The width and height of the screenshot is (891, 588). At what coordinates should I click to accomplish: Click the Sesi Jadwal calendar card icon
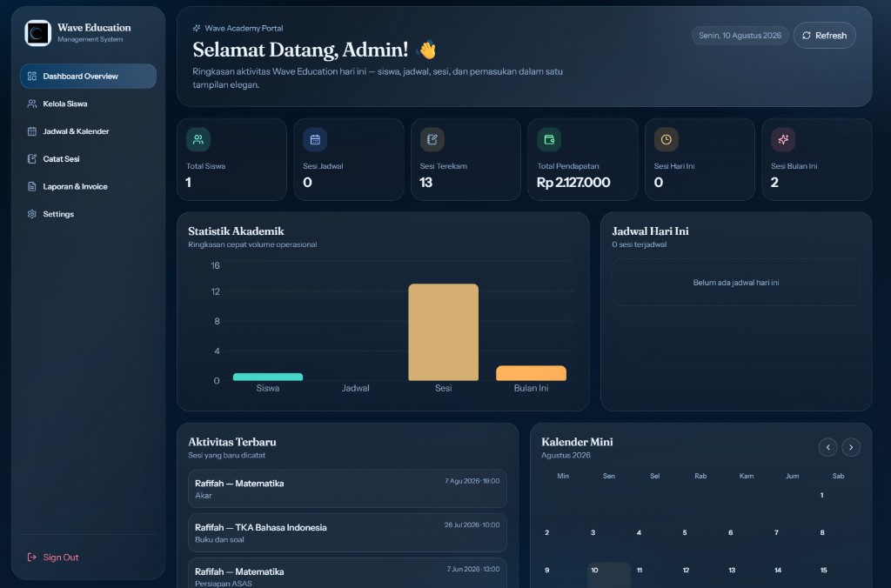point(315,139)
